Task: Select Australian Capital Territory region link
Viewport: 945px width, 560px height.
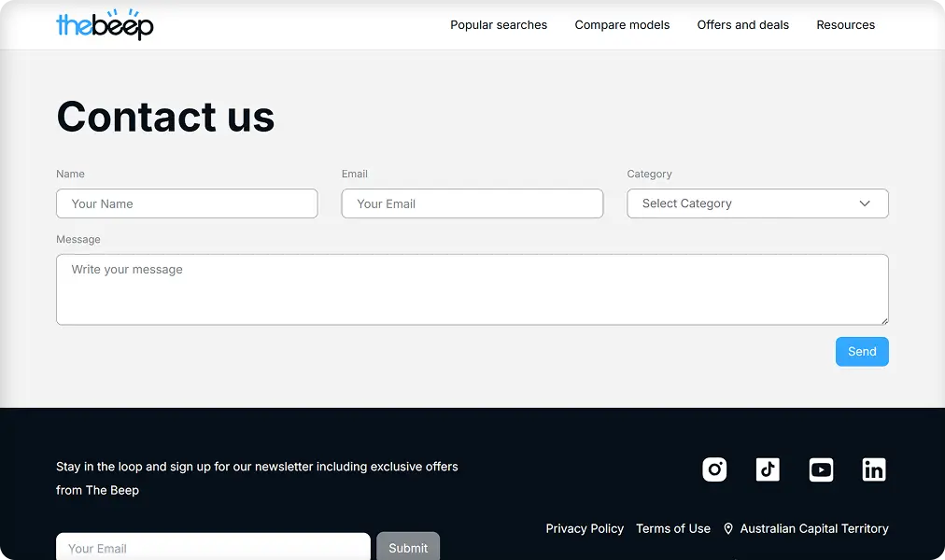Action: pyautogui.click(x=813, y=528)
